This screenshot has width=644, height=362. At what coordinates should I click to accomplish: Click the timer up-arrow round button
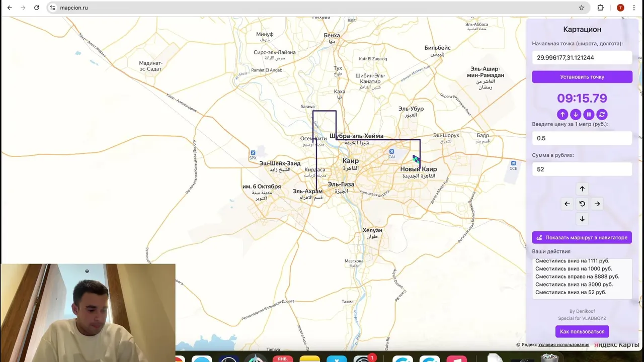562,114
